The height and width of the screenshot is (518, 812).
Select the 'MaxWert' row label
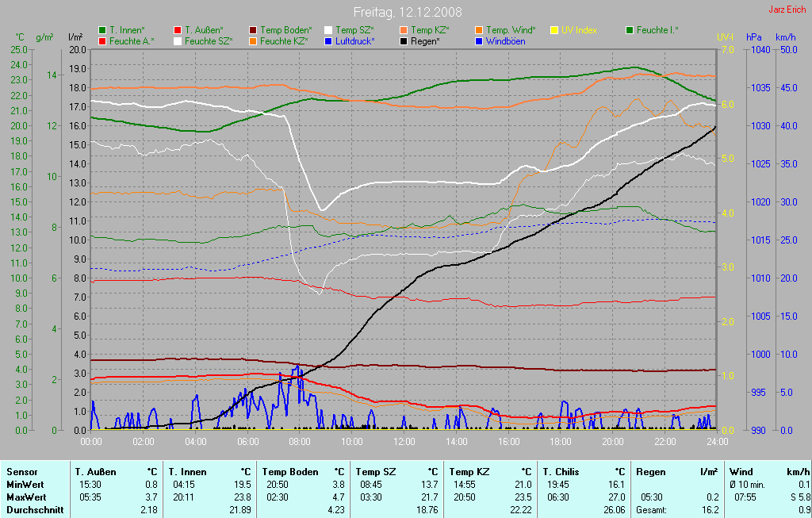(x=26, y=497)
